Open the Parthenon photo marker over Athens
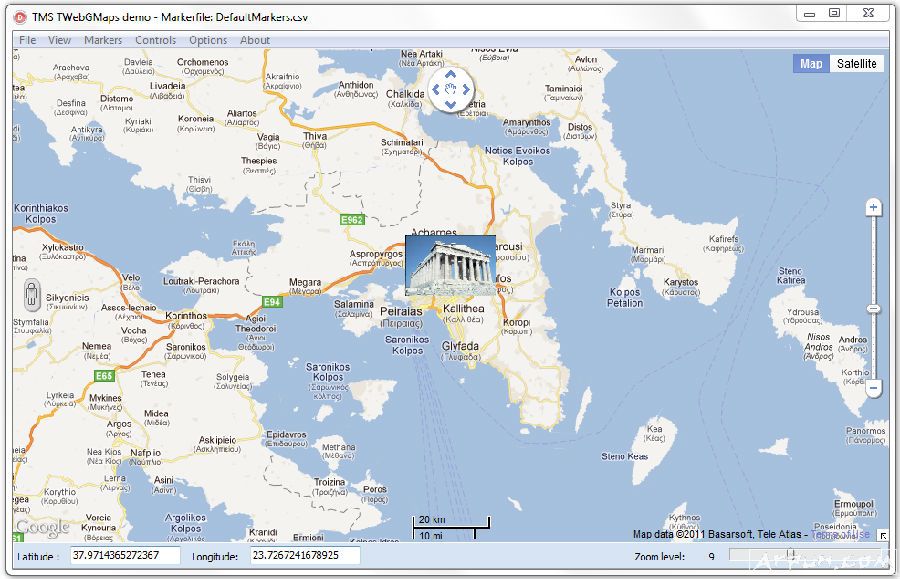900x579 pixels. click(451, 265)
